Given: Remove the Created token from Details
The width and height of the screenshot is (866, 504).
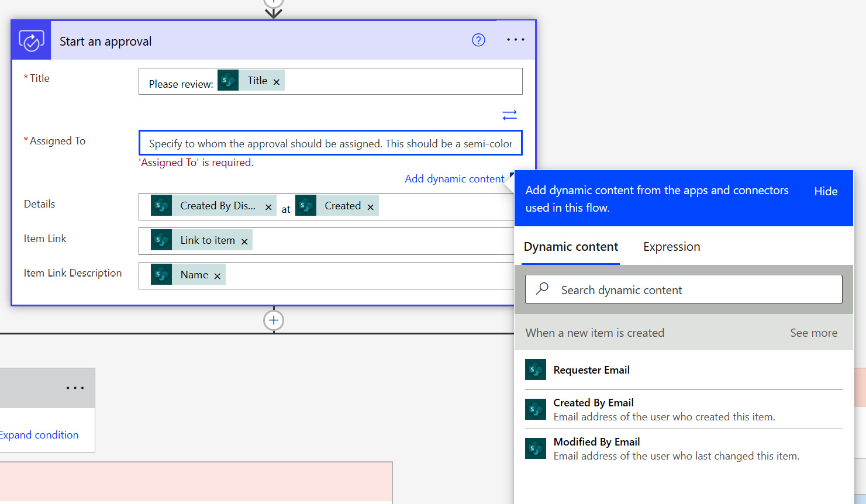Looking at the screenshot, I should pyautogui.click(x=370, y=207).
